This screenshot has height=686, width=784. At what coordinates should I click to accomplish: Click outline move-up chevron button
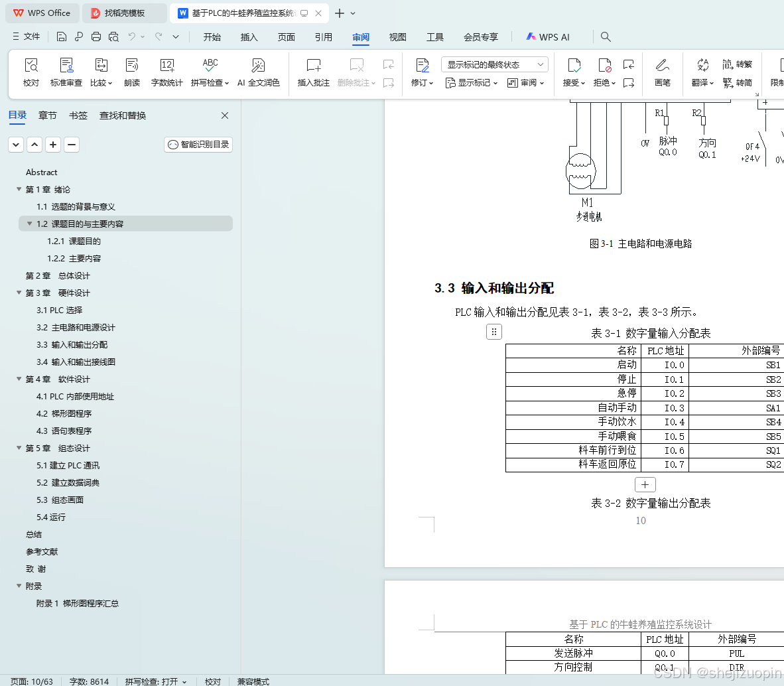pyautogui.click(x=34, y=145)
